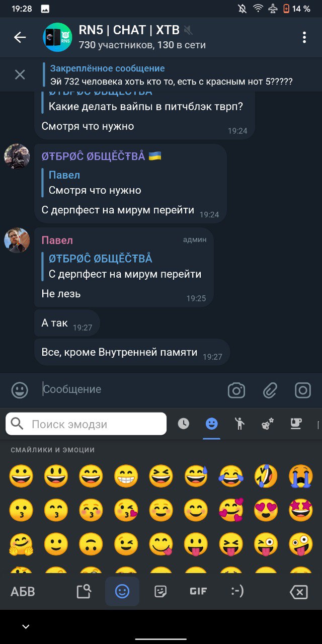Show recent emojis with clock tab
The image size is (322, 644).
(x=184, y=424)
